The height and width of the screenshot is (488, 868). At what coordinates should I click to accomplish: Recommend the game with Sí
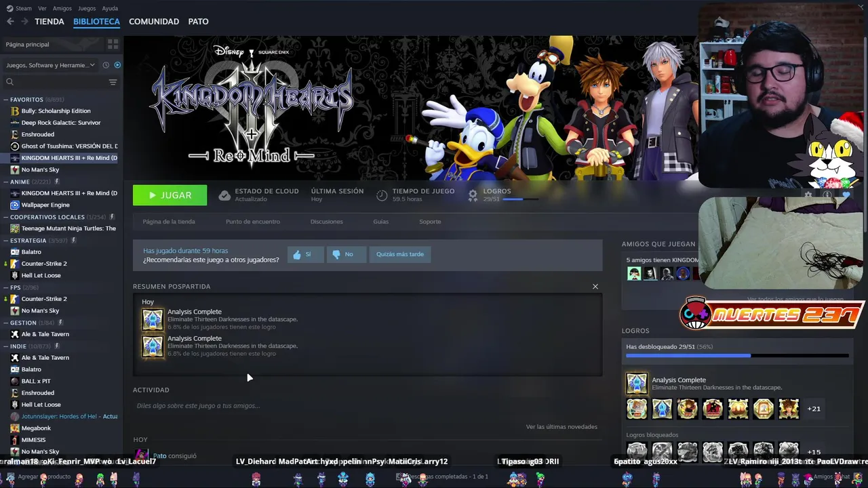305,254
